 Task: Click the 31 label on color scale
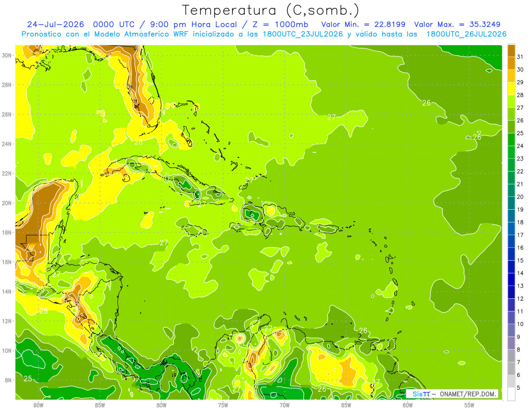520,57
